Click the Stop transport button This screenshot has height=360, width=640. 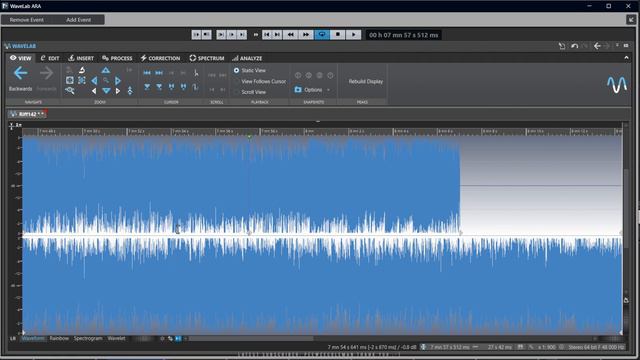[x=338, y=35]
